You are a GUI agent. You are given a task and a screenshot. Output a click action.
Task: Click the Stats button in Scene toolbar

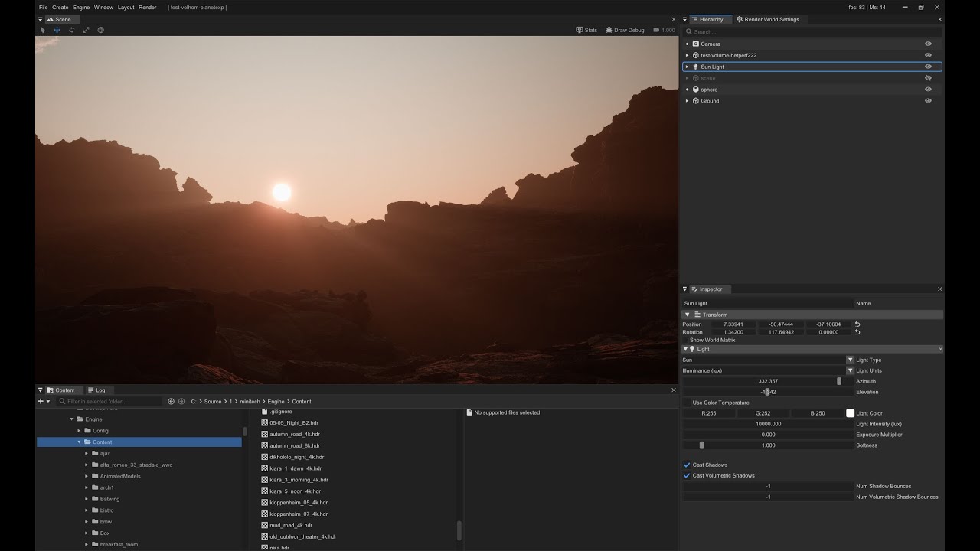(587, 30)
